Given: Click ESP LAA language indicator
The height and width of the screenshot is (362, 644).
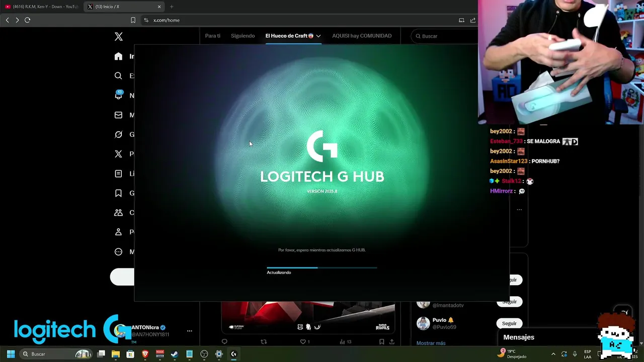Looking at the screenshot, I should [588, 354].
